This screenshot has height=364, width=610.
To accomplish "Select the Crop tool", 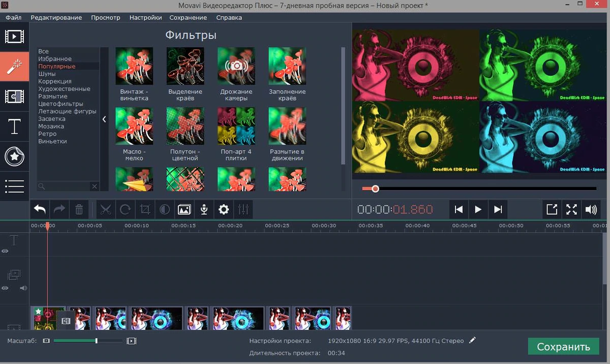I will 145,209.
